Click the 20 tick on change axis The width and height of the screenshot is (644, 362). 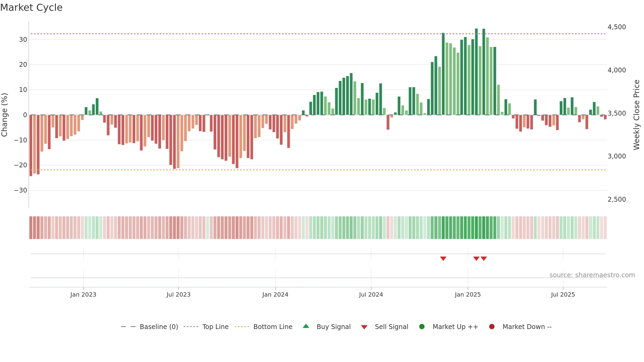point(23,64)
